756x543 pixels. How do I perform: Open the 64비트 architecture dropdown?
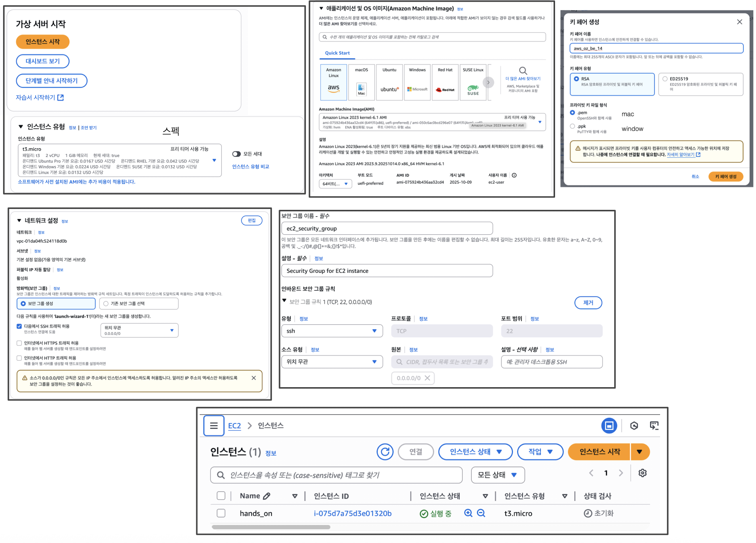point(335,184)
